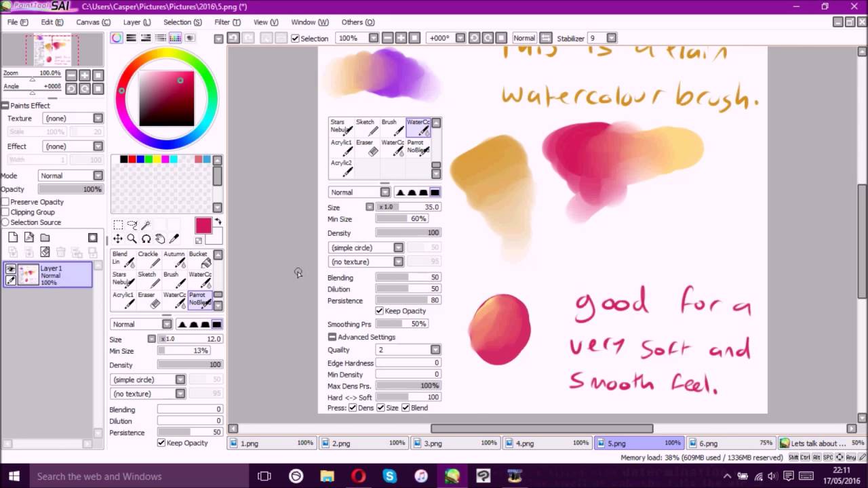Choose Eraser in the left tool tray
Screen dimensions: 868x488
(149, 300)
